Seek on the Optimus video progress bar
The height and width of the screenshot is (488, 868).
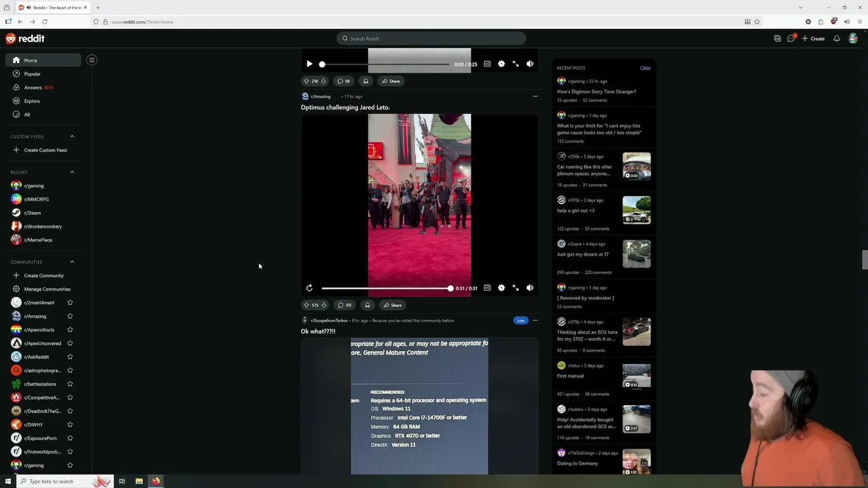tap(387, 289)
